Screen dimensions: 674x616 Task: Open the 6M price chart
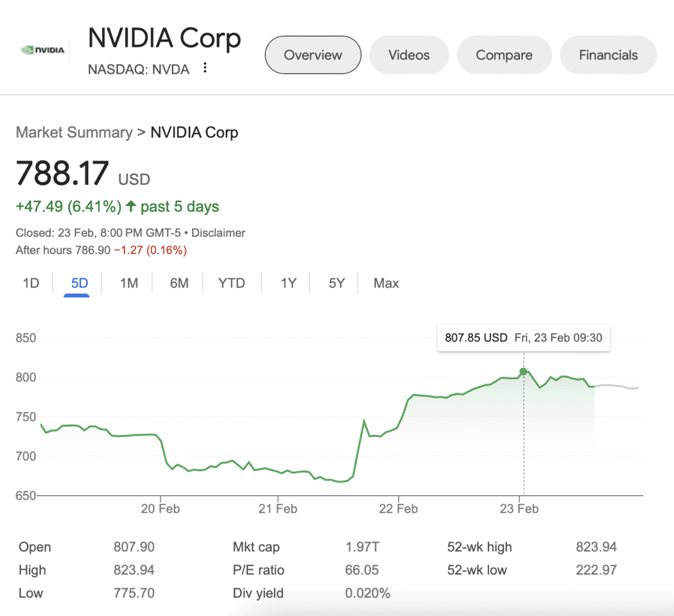pos(178,283)
